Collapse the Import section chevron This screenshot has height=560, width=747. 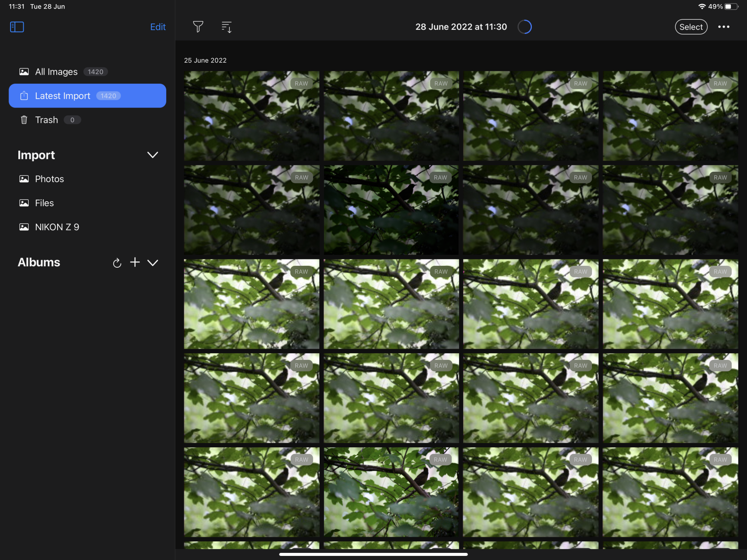tap(152, 155)
